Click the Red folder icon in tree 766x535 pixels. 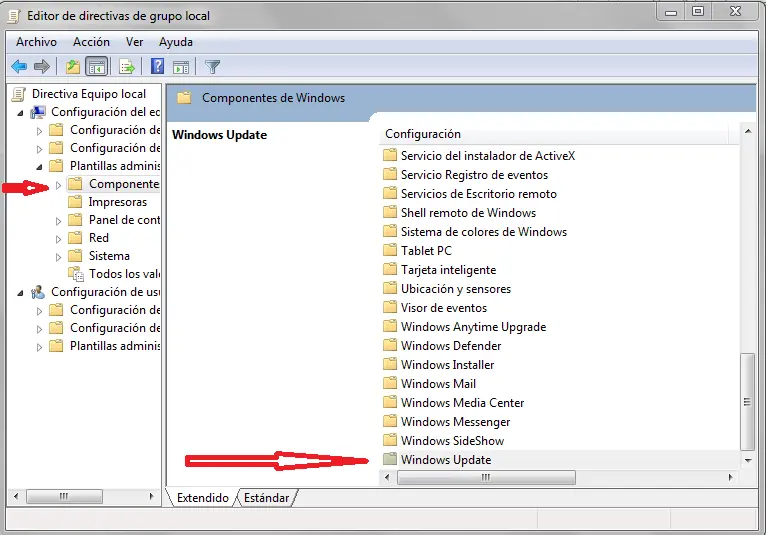tap(75, 238)
